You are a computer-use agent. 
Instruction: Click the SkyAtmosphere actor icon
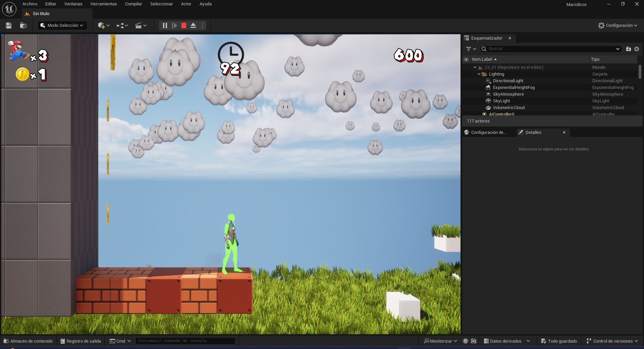tap(488, 94)
